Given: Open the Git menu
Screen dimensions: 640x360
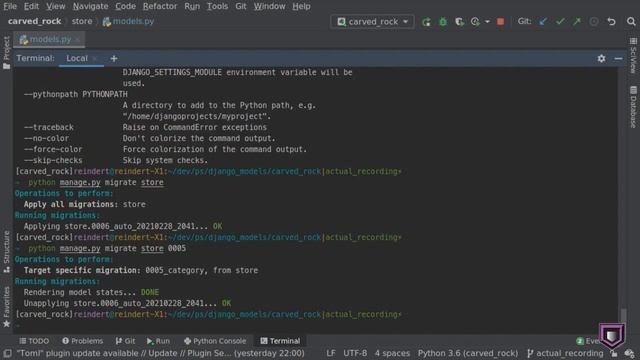Looking at the screenshot, I should (x=240, y=6).
